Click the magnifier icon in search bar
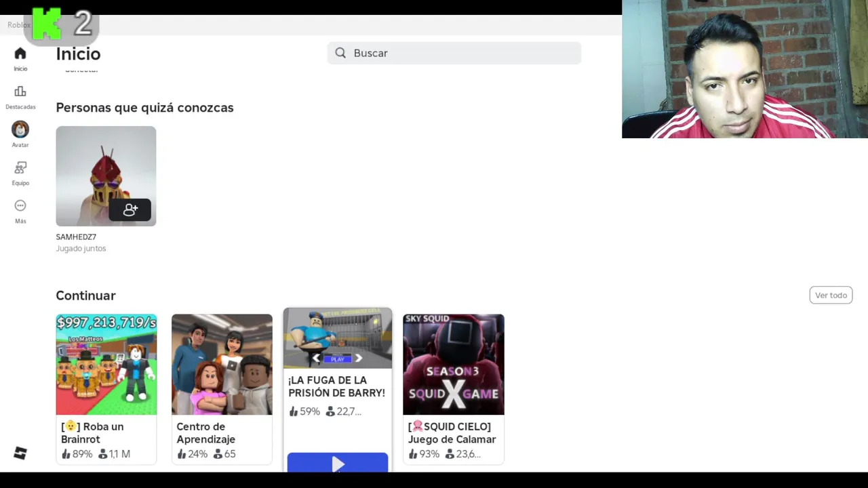Image resolution: width=868 pixels, height=488 pixels. coord(340,53)
